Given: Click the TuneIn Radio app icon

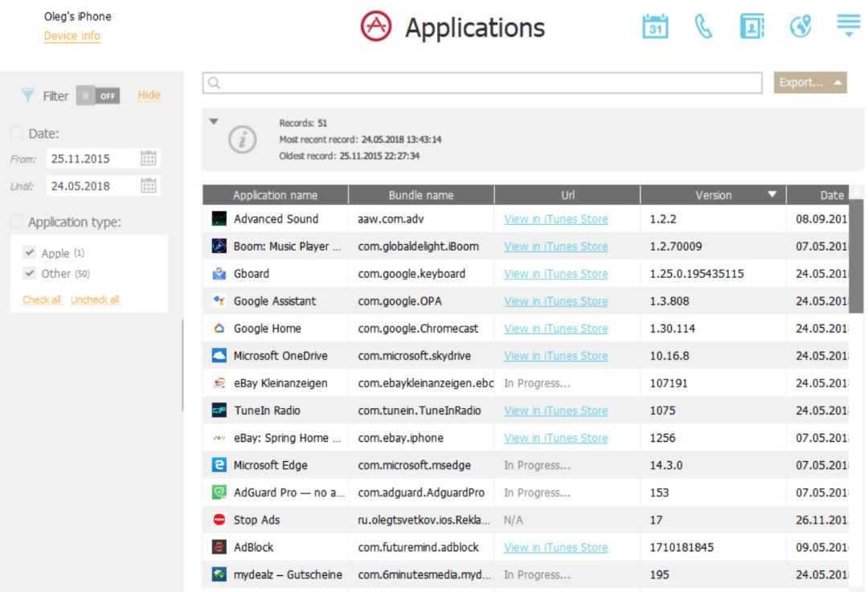Looking at the screenshot, I should click(219, 410).
